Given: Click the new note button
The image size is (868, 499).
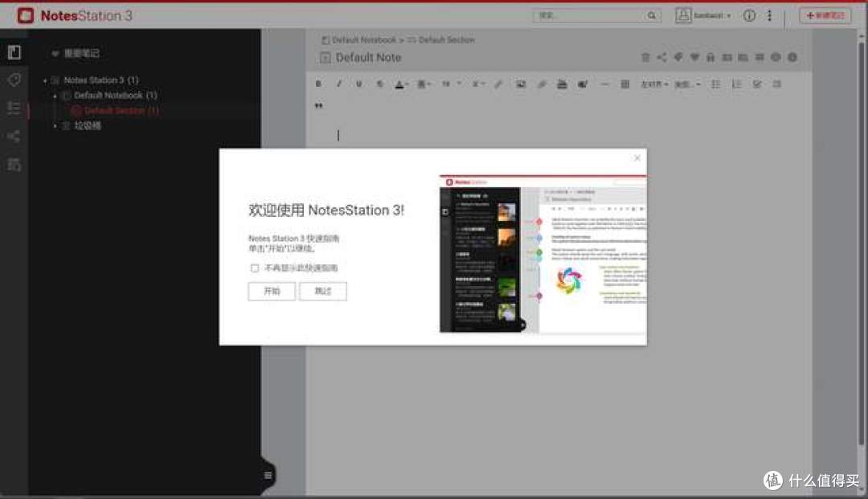Looking at the screenshot, I should [x=825, y=15].
